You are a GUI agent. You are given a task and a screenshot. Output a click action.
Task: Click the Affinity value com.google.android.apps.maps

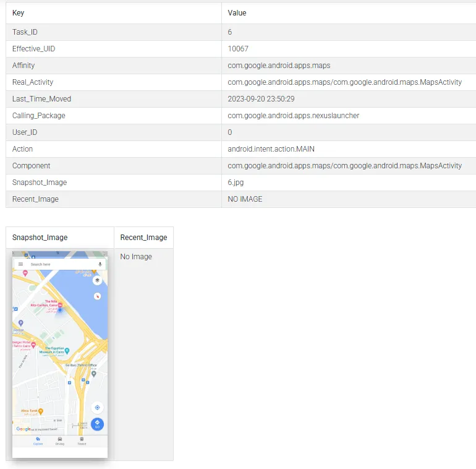tap(279, 66)
